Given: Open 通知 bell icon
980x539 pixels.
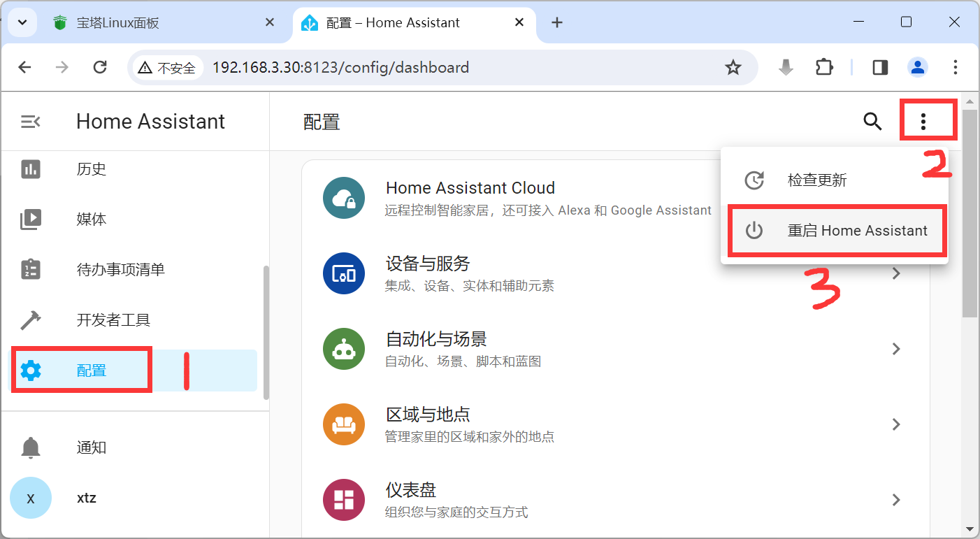Looking at the screenshot, I should pos(31,447).
